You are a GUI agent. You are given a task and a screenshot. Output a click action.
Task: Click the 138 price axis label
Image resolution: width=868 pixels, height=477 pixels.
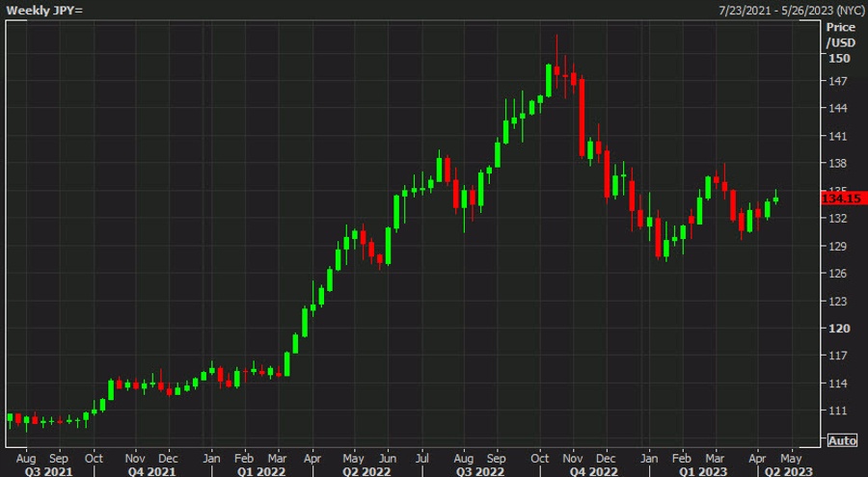pos(837,163)
